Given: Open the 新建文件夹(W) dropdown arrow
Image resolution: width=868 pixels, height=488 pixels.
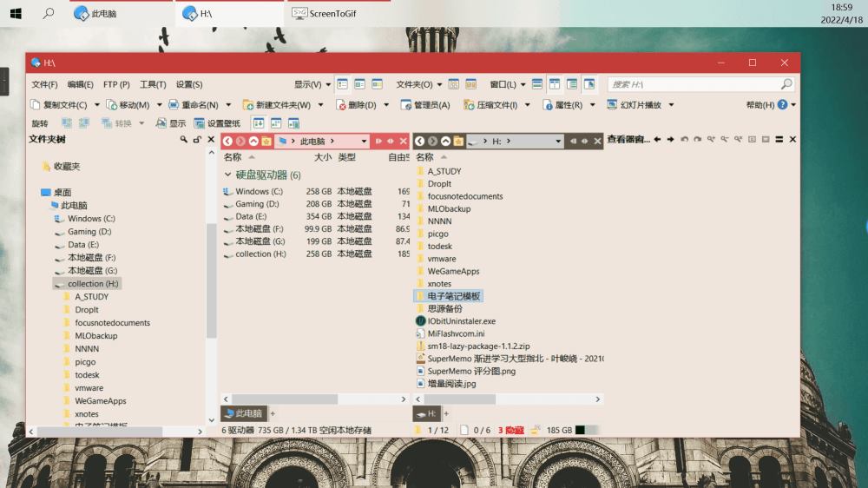Looking at the screenshot, I should (320, 105).
